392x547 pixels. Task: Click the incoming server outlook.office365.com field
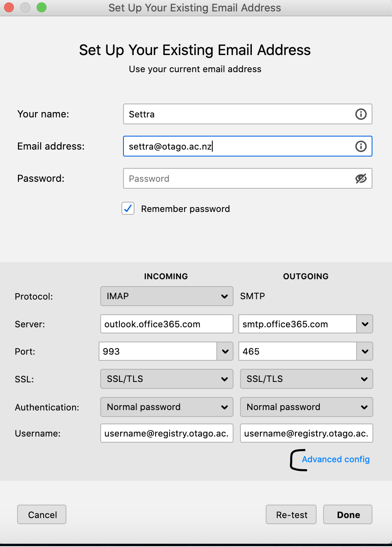pyautogui.click(x=167, y=324)
